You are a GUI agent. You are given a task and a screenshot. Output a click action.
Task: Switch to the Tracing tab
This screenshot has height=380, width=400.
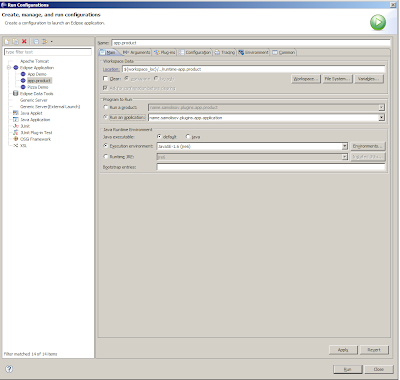225,52
